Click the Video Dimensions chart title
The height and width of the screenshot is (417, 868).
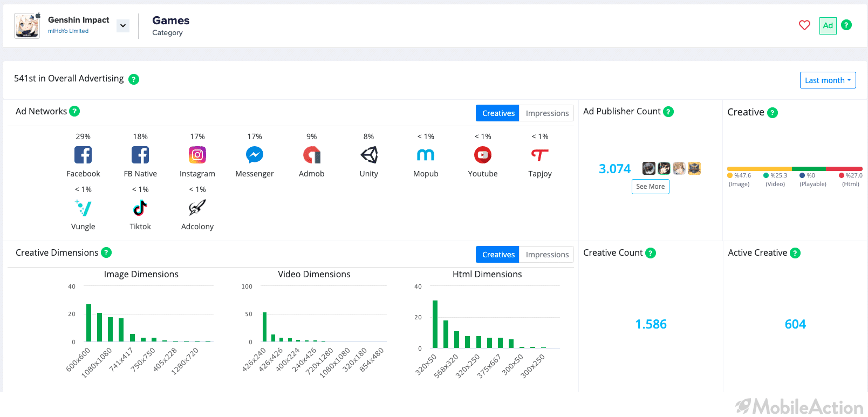[x=314, y=275]
